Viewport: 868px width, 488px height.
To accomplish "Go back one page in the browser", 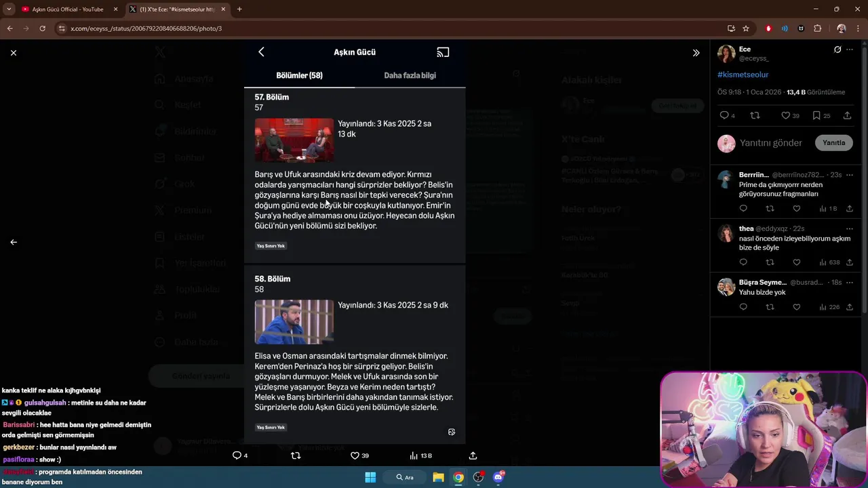I will (9, 28).
